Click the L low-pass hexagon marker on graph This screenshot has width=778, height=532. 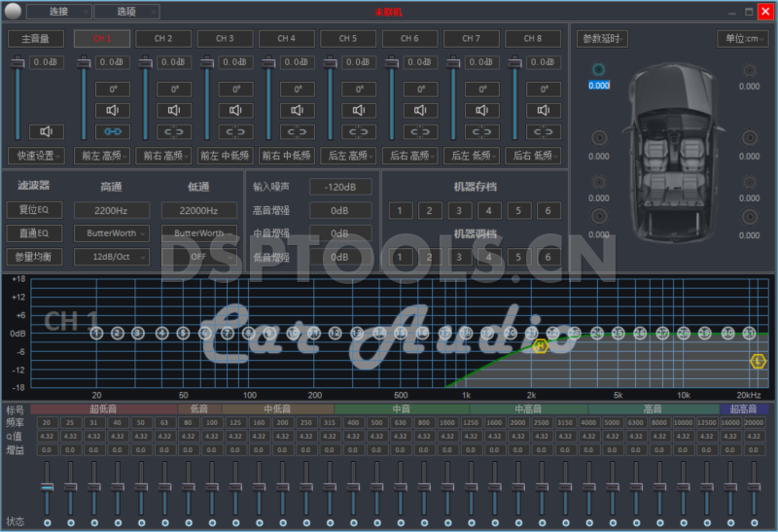pyautogui.click(x=758, y=361)
